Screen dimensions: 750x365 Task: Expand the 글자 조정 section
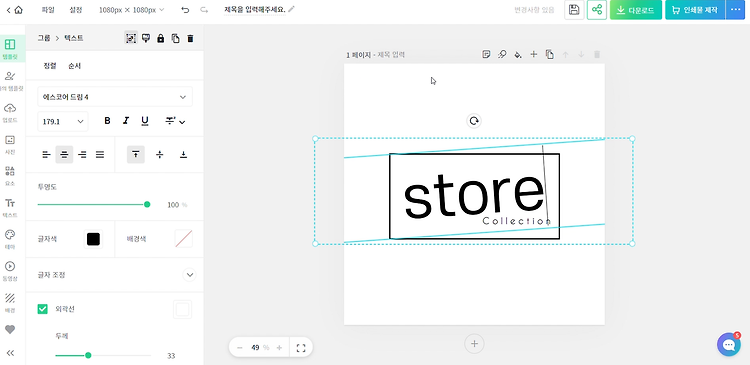pos(190,275)
